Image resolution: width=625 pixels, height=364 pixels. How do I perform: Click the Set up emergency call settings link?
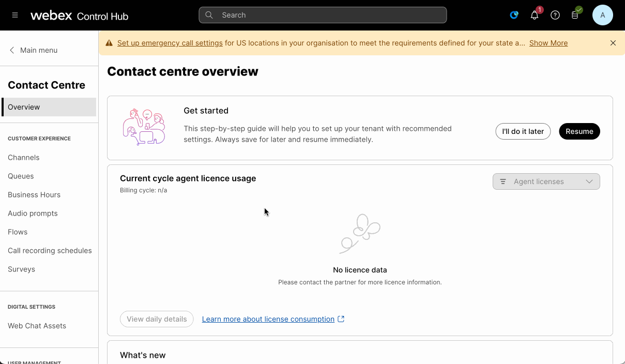170,43
